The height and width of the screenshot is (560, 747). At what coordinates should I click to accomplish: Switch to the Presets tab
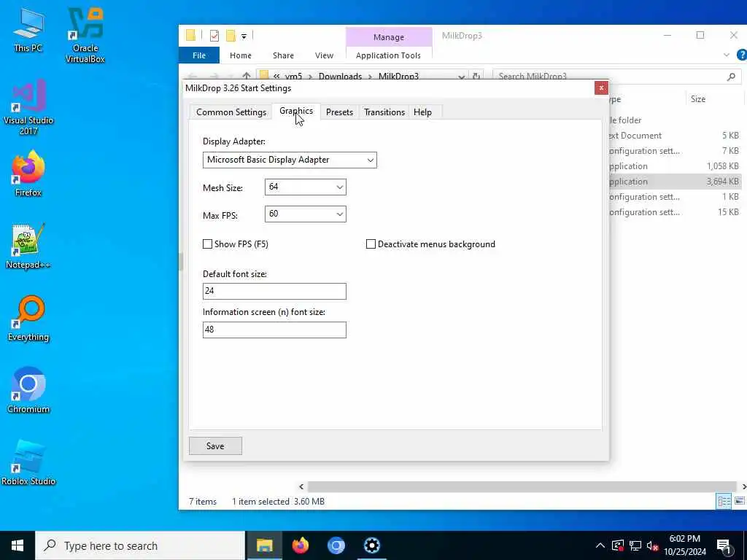tap(340, 112)
